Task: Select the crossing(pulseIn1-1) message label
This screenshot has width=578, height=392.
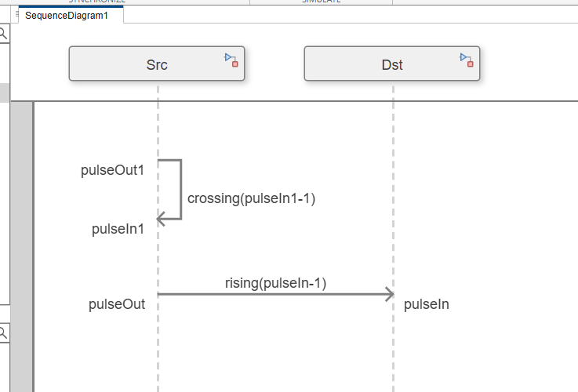Action: (251, 198)
